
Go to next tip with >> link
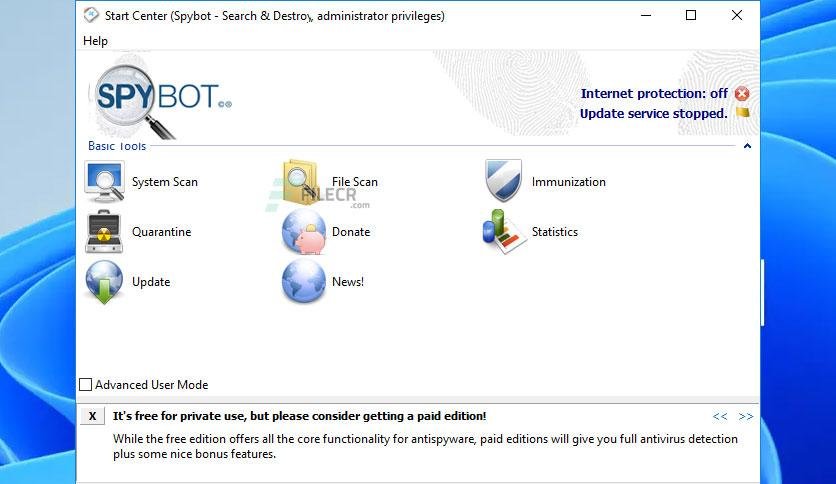pyautogui.click(x=746, y=416)
